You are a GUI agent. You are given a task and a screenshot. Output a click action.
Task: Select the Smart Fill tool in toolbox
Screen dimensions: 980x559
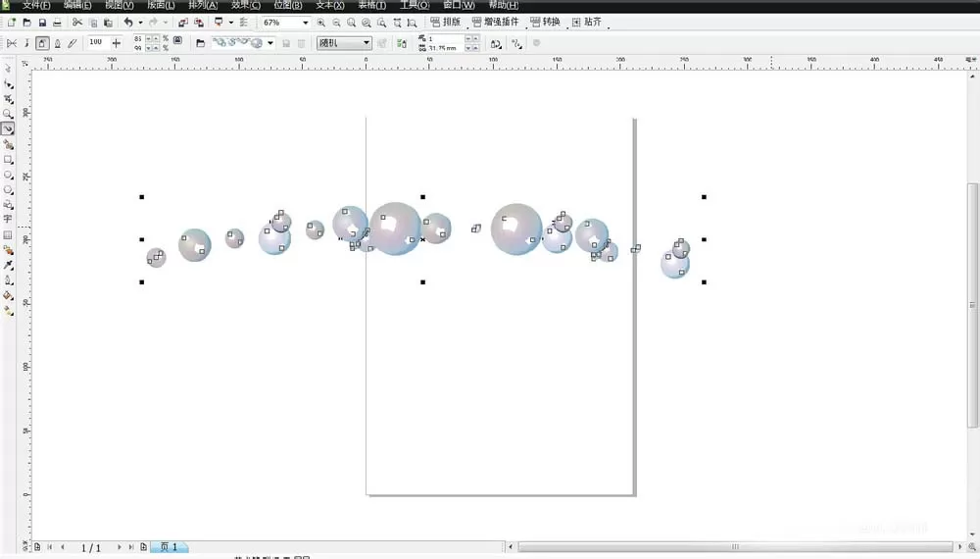click(8, 144)
